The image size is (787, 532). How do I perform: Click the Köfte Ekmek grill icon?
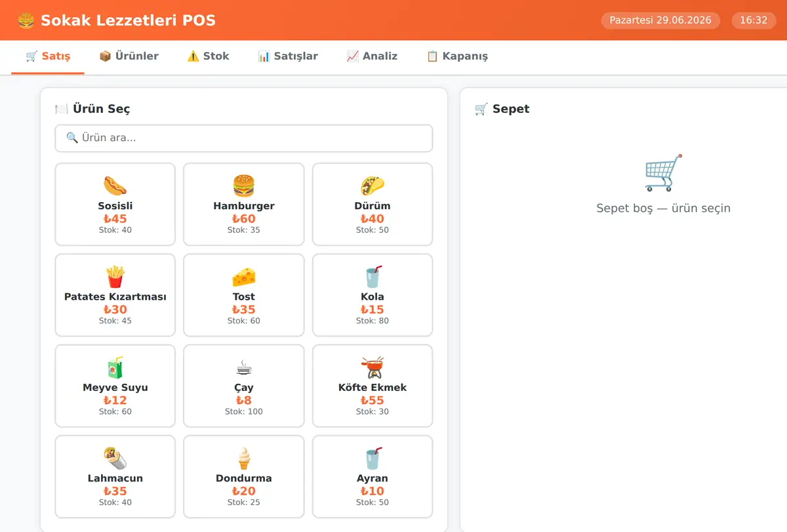tap(373, 367)
